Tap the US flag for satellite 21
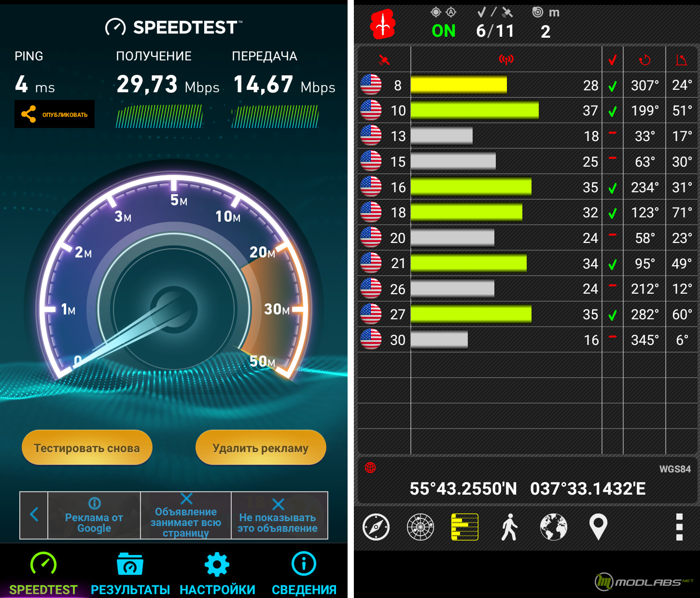The width and height of the screenshot is (700, 598). 371,263
